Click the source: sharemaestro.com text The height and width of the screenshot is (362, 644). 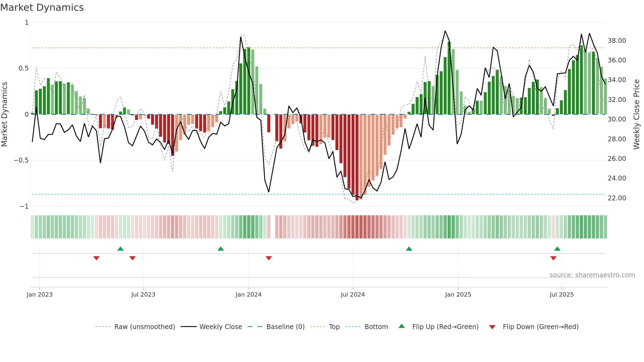tap(592, 275)
